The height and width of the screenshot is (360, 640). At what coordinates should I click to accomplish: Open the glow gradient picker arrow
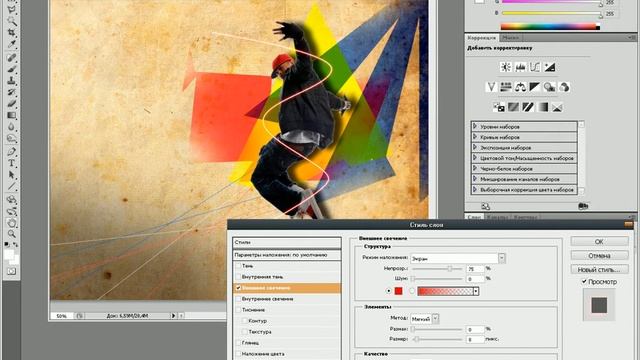(476, 291)
